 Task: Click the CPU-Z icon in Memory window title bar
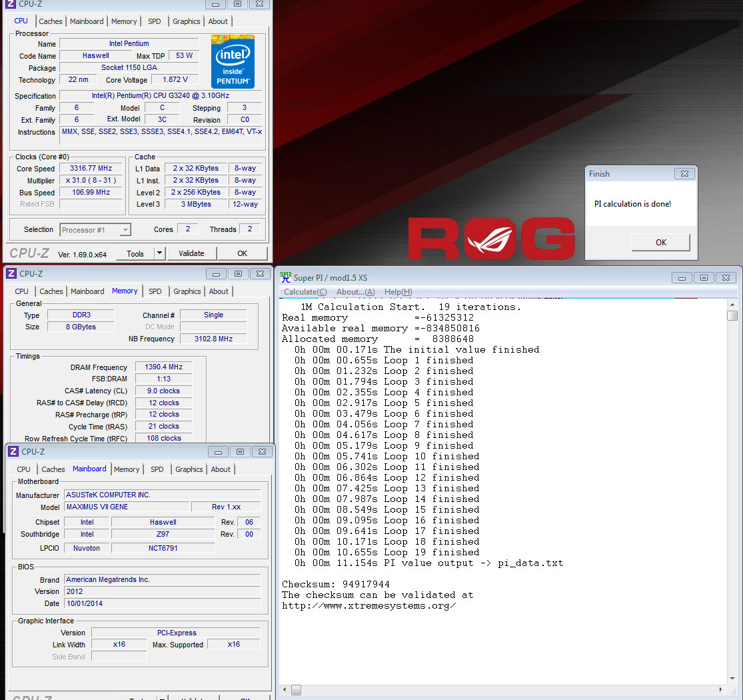[x=11, y=273]
